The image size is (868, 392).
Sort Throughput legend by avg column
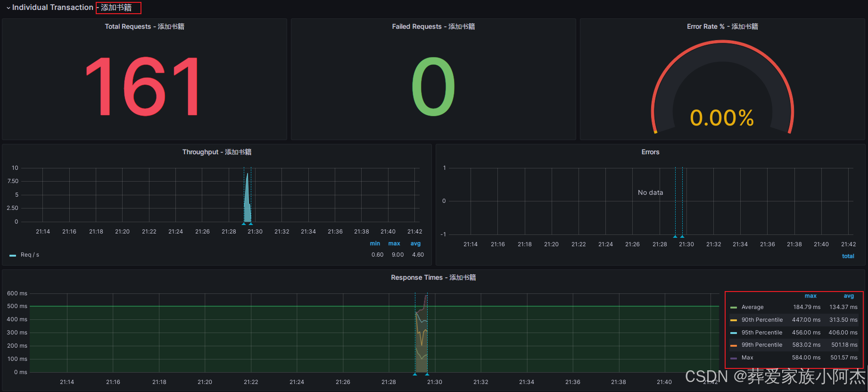[415, 243]
